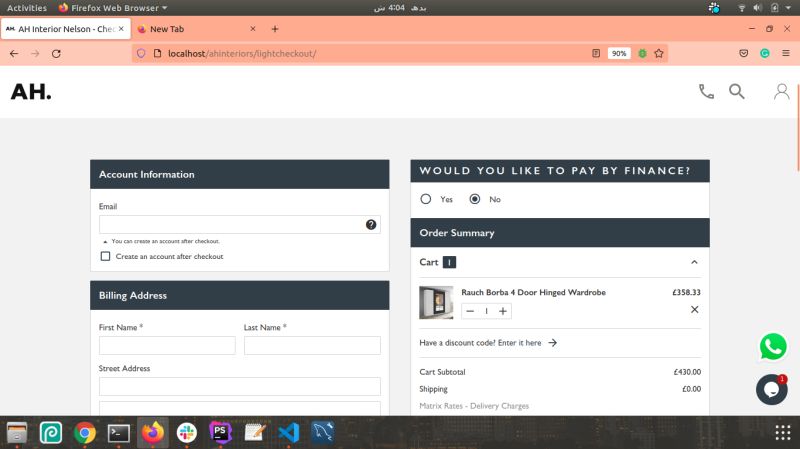Image resolution: width=800 pixels, height=449 pixels.
Task: Click the first Street Address input field
Action: pos(240,386)
